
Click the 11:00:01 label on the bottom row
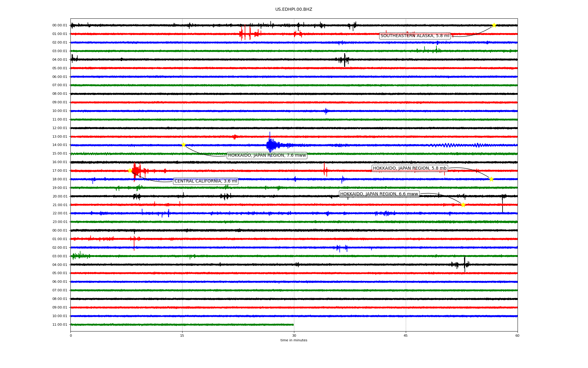(x=60, y=324)
